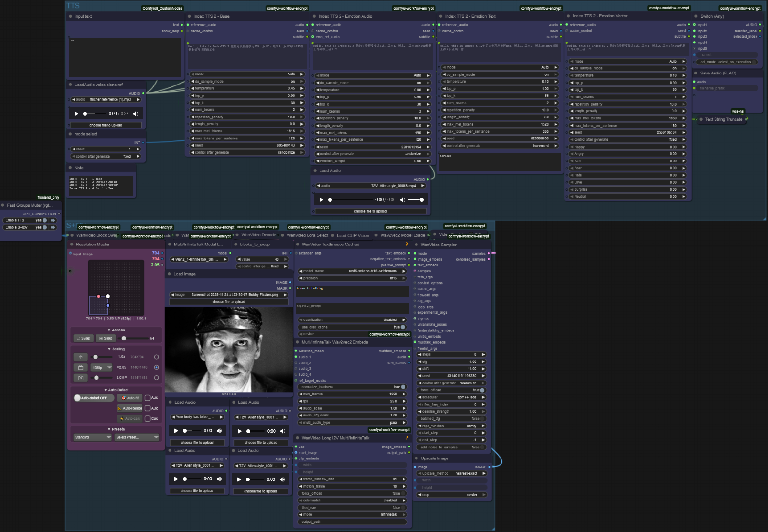768x532 pixels.
Task: Collapse the Actions section in Resolution Master
Action: tap(116, 330)
